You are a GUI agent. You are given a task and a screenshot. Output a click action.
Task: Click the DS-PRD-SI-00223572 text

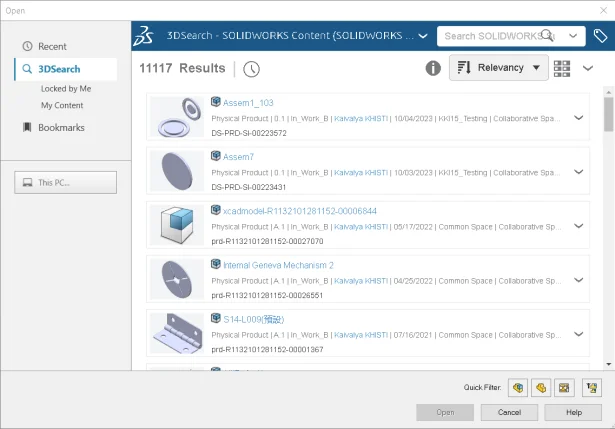(249, 133)
